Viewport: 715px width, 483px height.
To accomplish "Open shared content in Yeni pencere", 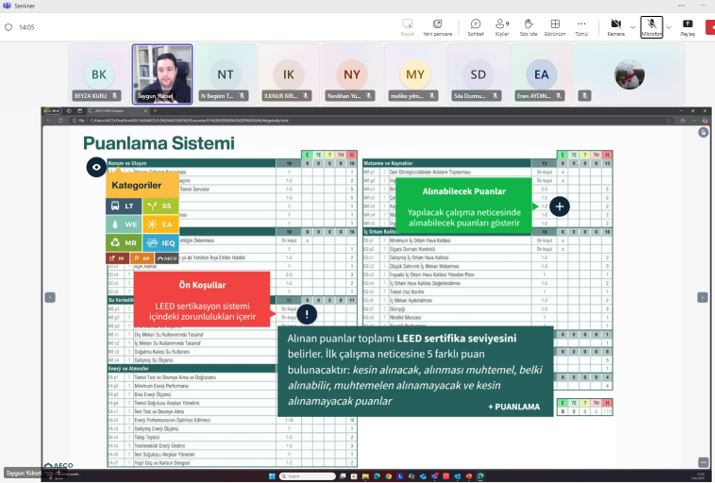I will coord(437,27).
